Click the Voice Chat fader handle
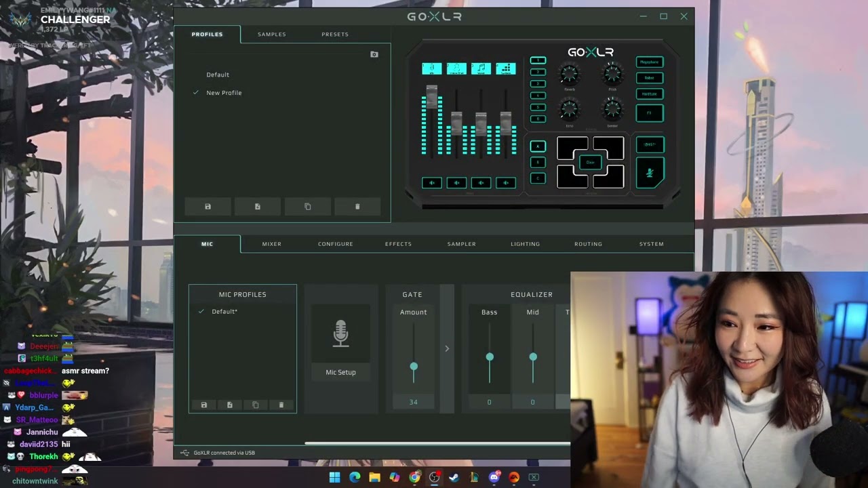This screenshot has width=868, height=488. click(456, 123)
